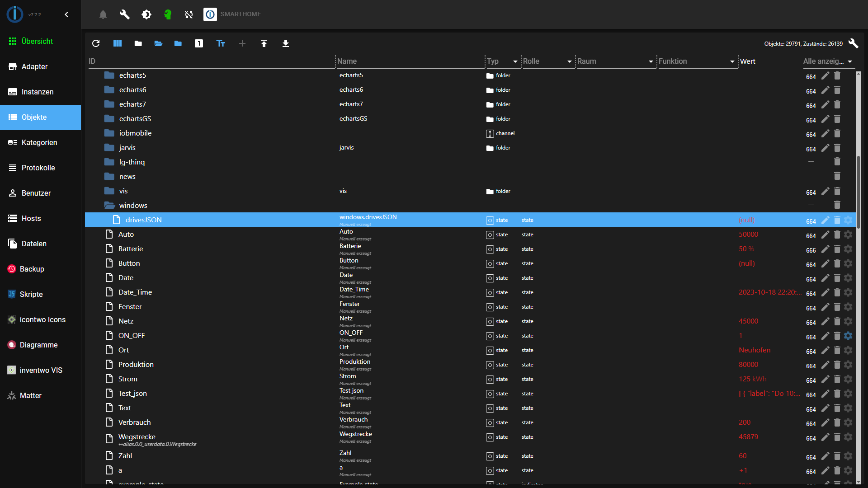Collapse the sidebar with chevron arrow

tap(66, 14)
